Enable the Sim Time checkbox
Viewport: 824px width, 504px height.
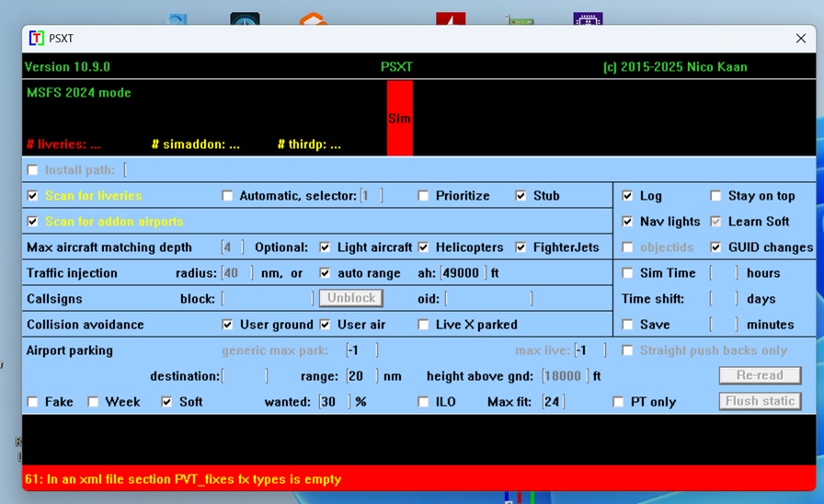click(627, 273)
